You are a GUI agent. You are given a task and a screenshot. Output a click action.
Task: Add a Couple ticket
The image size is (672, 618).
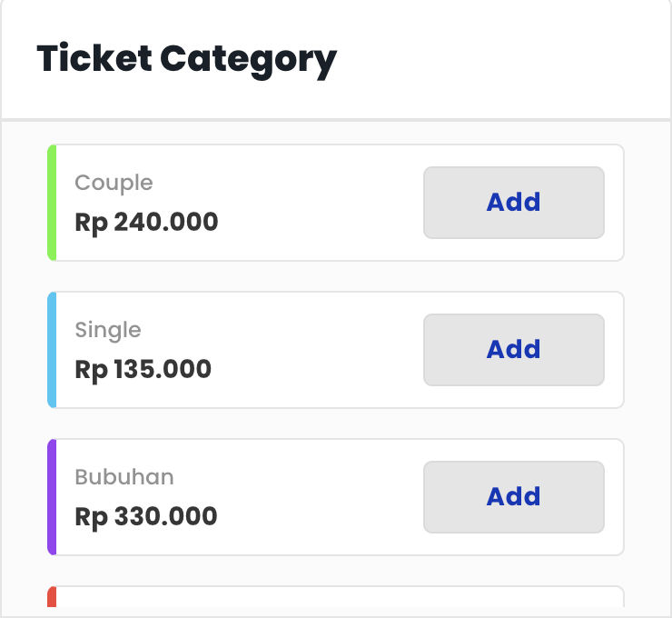(514, 203)
